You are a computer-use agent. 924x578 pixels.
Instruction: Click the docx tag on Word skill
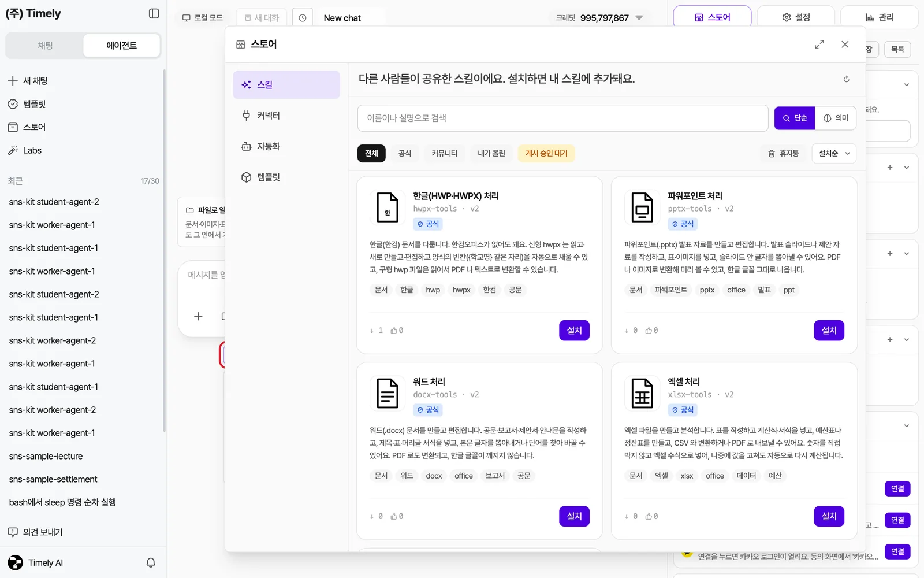pyautogui.click(x=434, y=476)
